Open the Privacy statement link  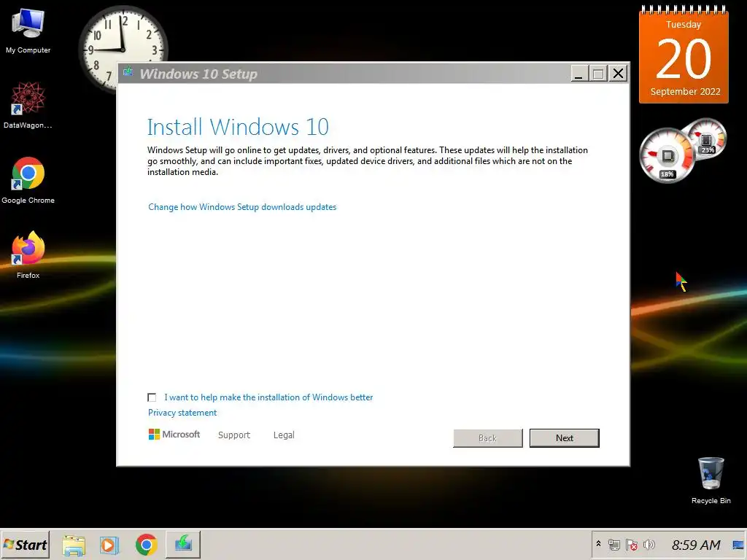pos(182,413)
